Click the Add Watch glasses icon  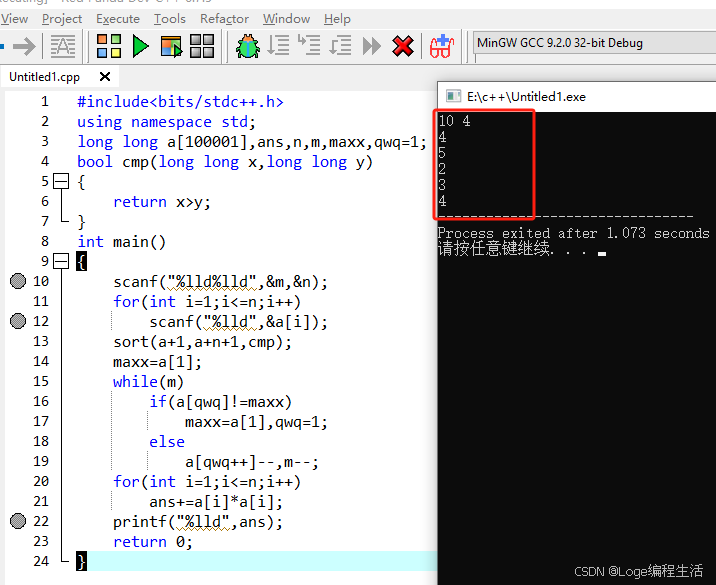tap(442, 46)
